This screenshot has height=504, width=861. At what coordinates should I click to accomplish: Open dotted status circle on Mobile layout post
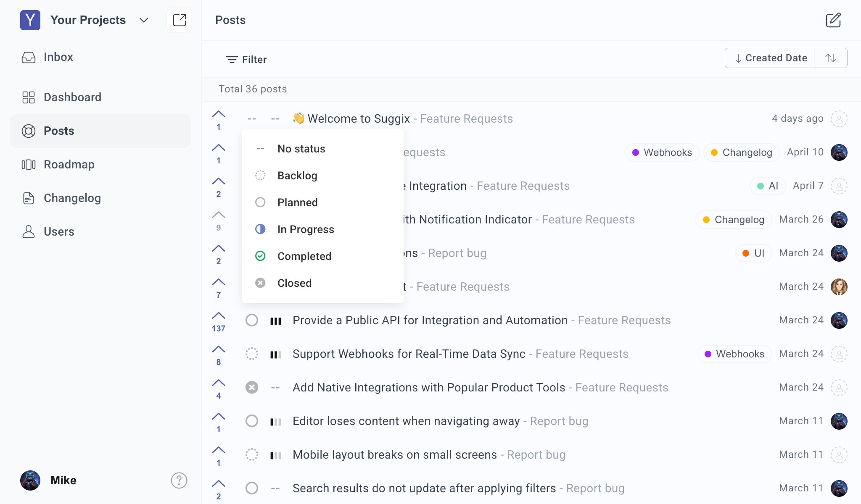(x=252, y=454)
